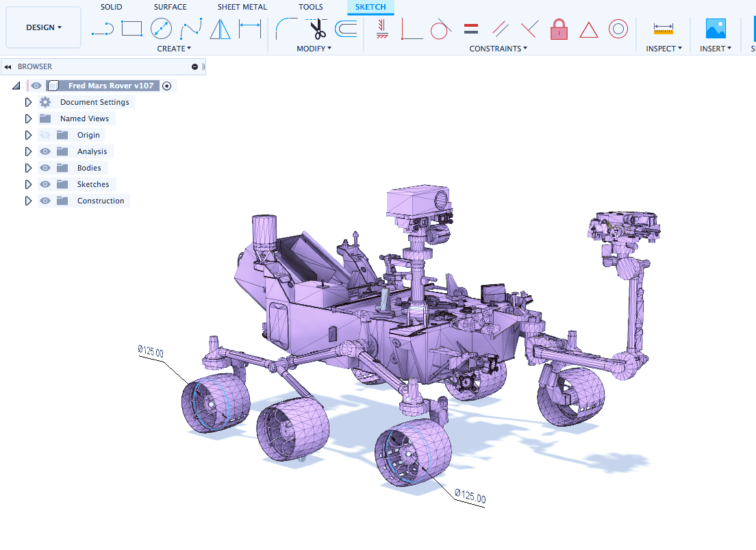Viewport: 756px width, 550px height.
Task: Expand the Bodies folder
Action: (x=28, y=168)
